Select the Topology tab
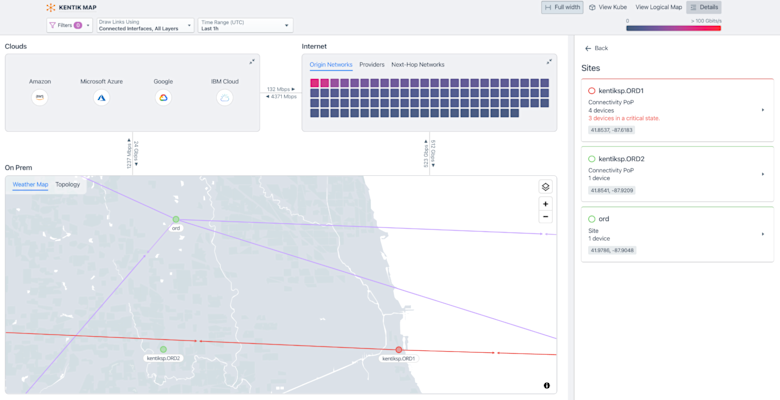The width and height of the screenshot is (780, 400). pos(68,185)
